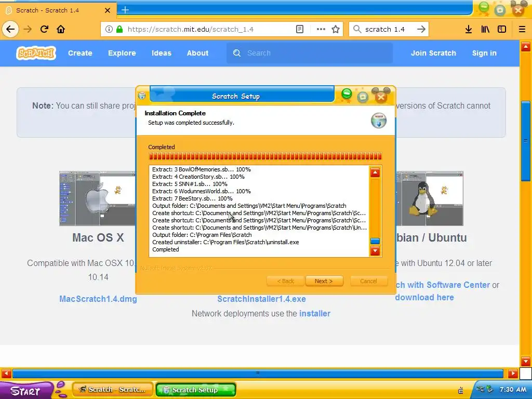Download ScratchInstaller1.4.exe
The width and height of the screenshot is (532, 399).
[262, 299]
